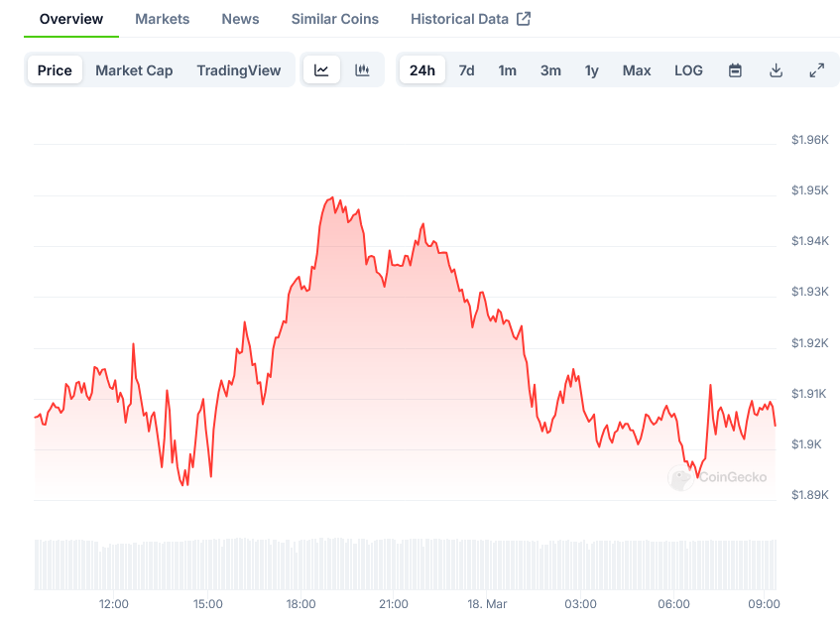Go to the News tab
The width and height of the screenshot is (840, 625).
[241, 19]
